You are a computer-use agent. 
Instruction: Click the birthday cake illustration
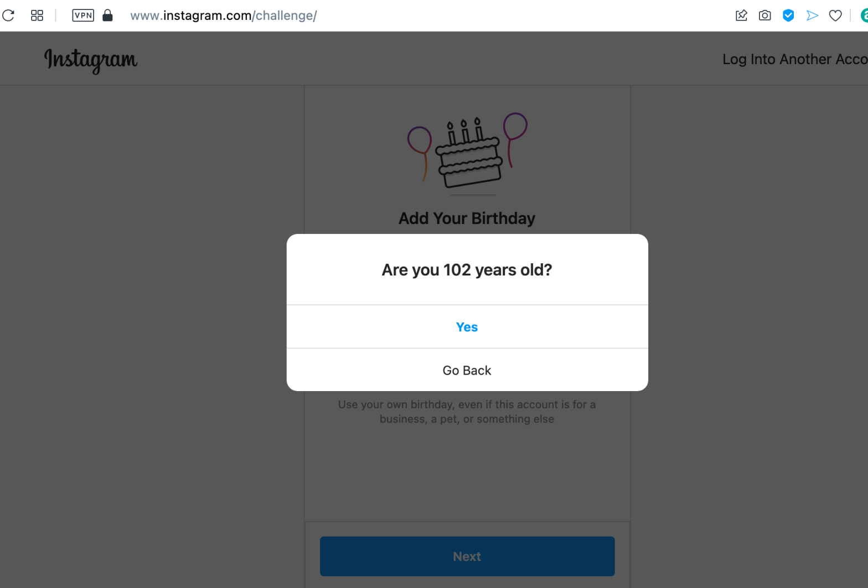pyautogui.click(x=468, y=153)
